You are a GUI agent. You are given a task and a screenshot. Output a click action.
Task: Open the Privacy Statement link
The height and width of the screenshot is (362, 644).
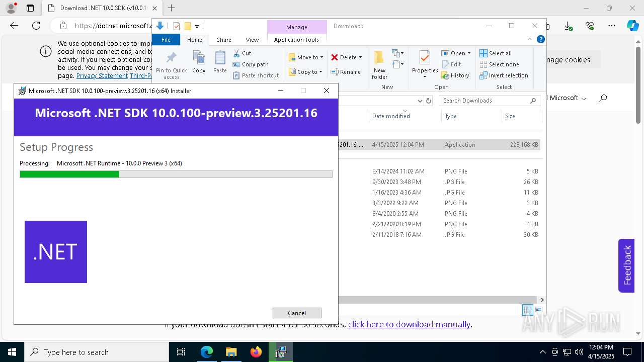(x=102, y=76)
